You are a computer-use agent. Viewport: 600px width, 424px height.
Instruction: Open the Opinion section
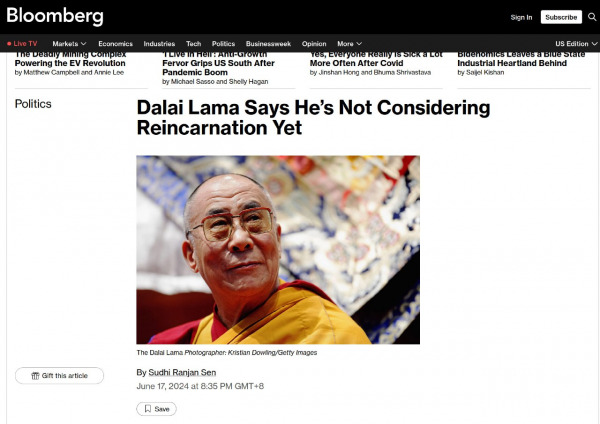tap(314, 44)
